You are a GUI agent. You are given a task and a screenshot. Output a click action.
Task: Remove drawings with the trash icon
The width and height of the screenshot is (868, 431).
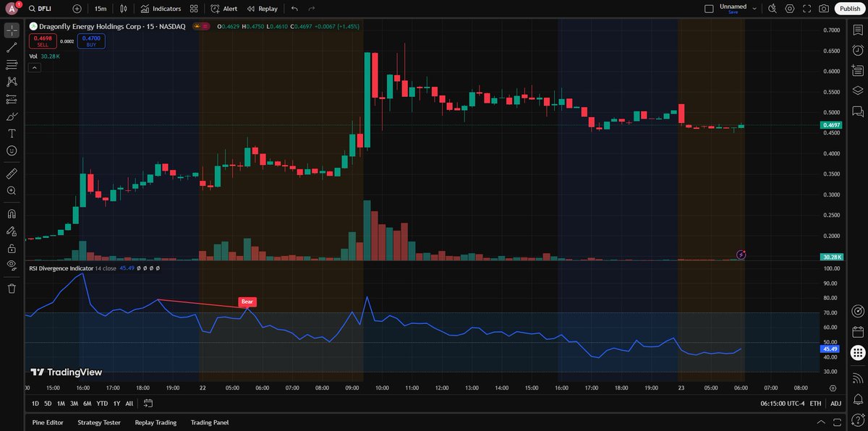click(x=12, y=289)
